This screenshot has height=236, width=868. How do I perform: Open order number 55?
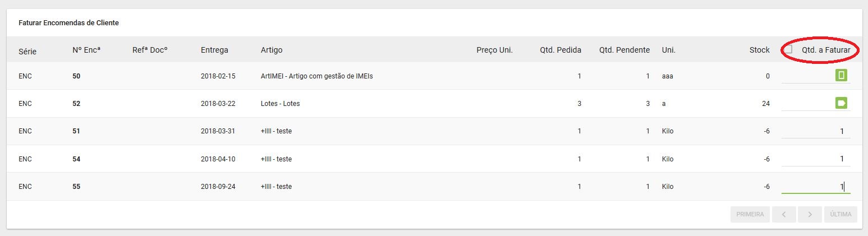pos(76,187)
